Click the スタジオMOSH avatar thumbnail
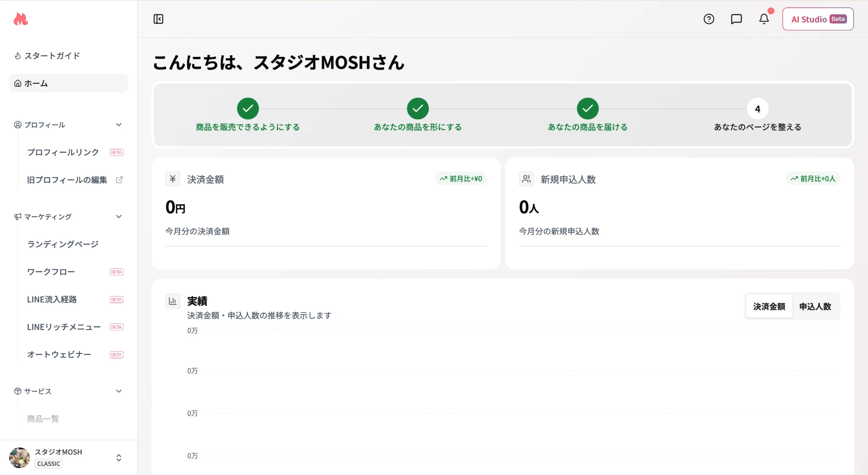The width and height of the screenshot is (868, 475). click(x=20, y=458)
